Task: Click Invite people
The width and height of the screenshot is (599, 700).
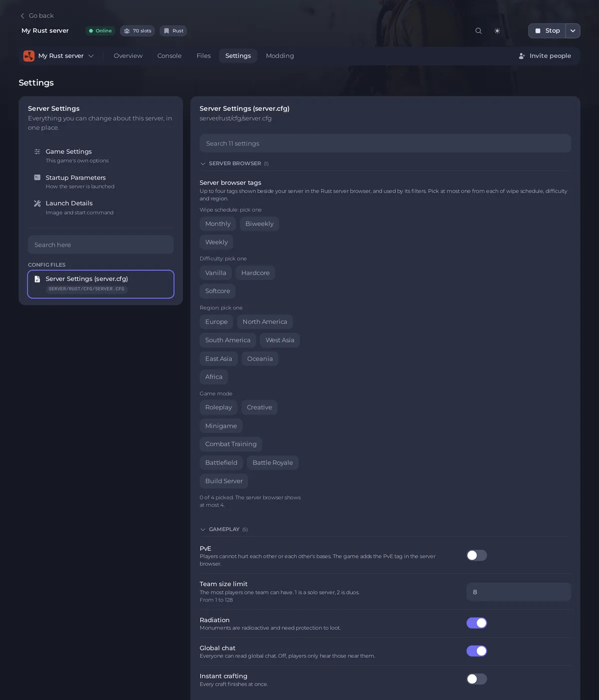Action: [545, 56]
